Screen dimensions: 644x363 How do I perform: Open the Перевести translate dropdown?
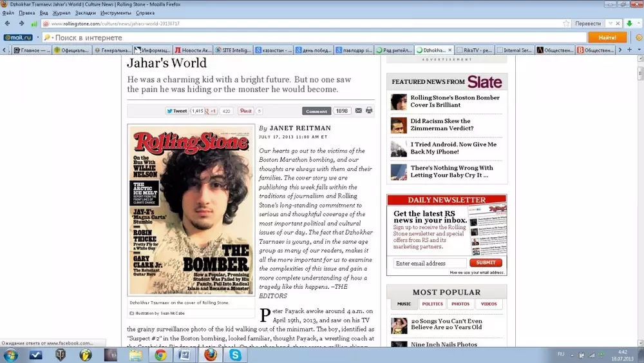[x=592, y=23]
